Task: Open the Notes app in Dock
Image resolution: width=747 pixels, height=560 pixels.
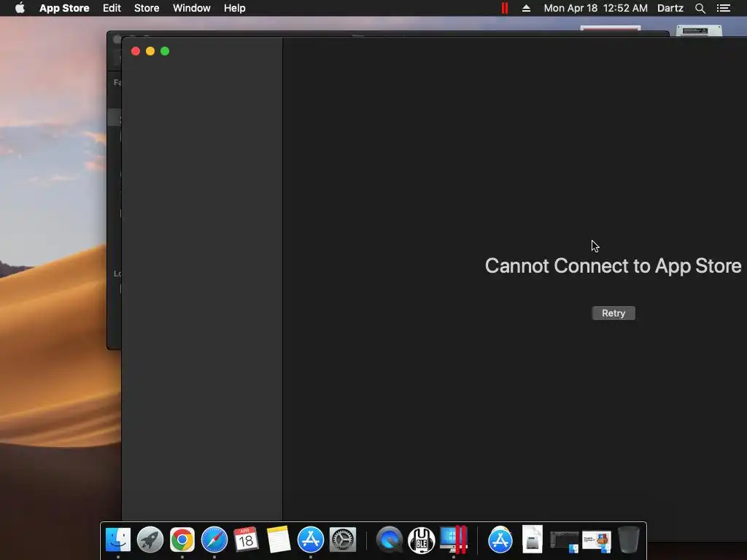Action: pos(278,540)
